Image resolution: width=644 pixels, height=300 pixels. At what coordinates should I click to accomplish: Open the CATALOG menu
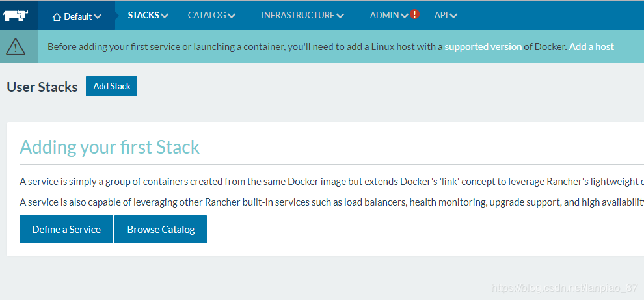point(207,15)
